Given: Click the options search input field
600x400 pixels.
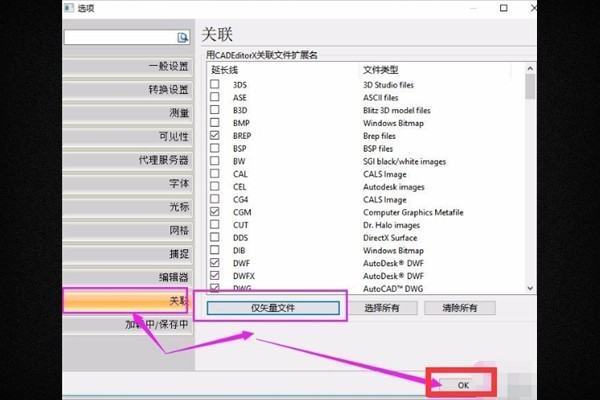Looking at the screenshot, I should (x=121, y=37).
